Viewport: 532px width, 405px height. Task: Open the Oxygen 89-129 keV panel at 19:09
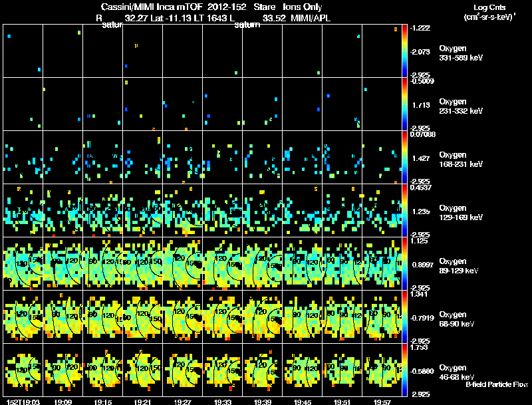pos(63,264)
